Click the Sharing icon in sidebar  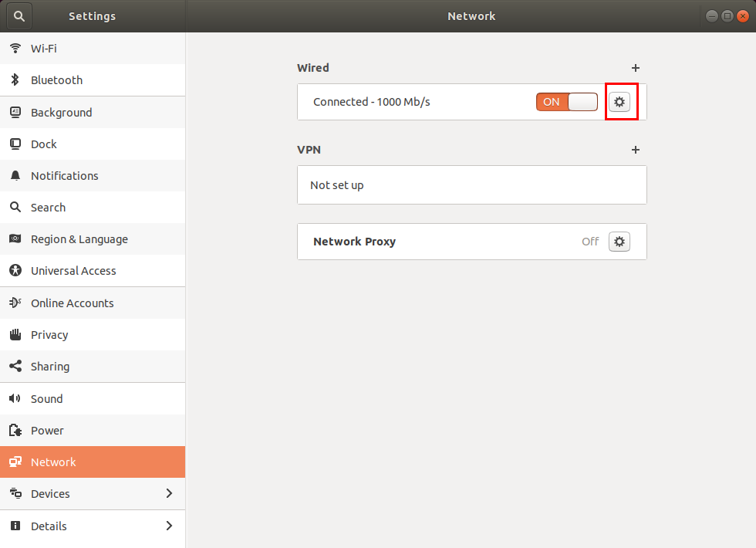[15, 366]
